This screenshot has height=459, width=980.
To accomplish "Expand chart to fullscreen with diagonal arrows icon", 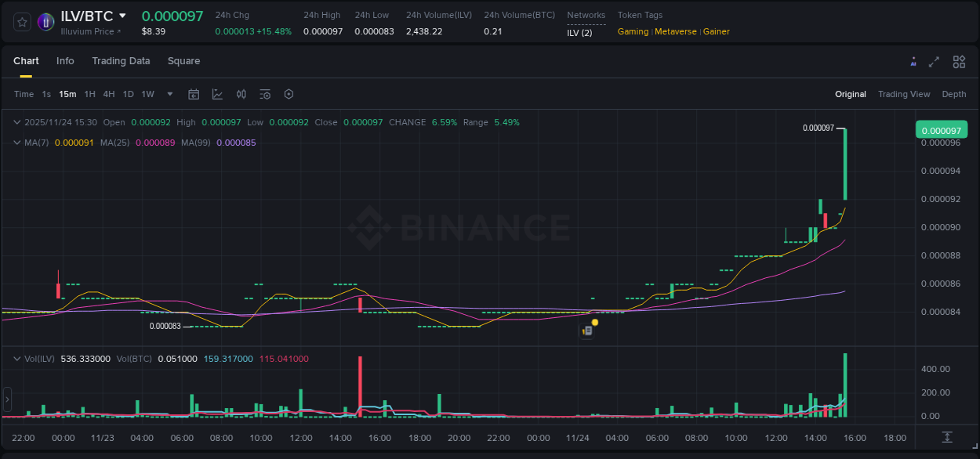I will (935, 61).
